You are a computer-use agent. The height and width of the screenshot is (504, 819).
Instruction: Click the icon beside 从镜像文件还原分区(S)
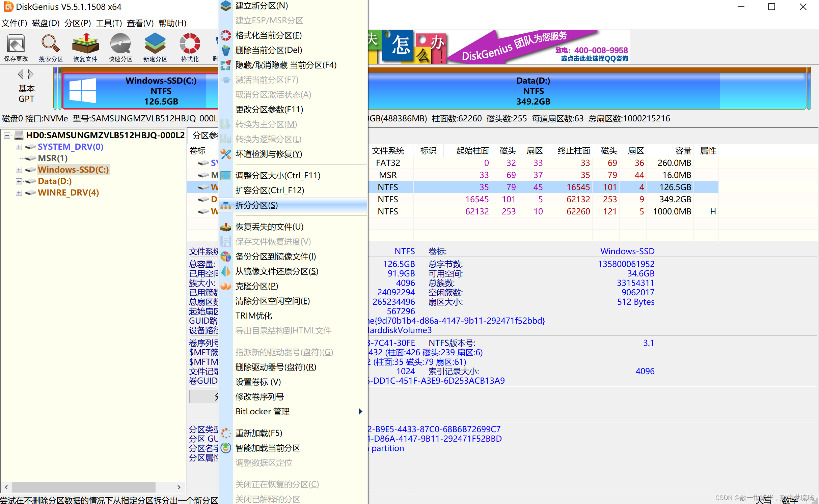coord(226,271)
